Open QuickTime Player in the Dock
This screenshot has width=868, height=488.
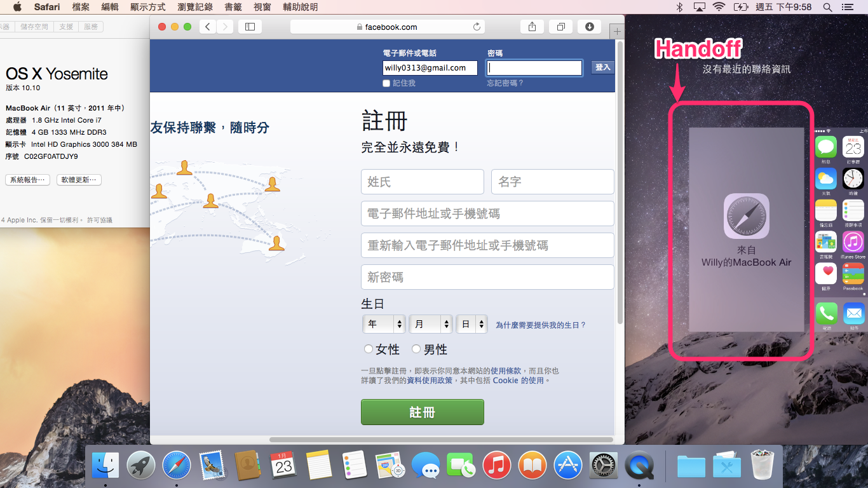[639, 465]
